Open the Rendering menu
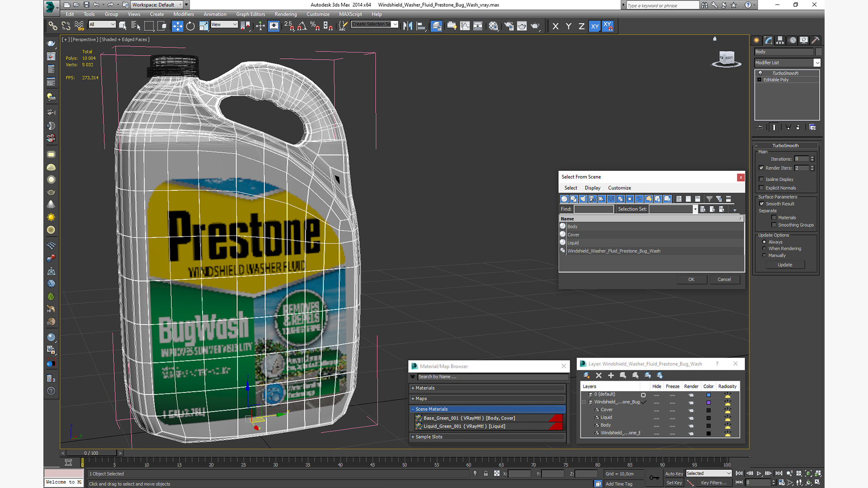The width and height of the screenshot is (868, 488). pos(286,14)
